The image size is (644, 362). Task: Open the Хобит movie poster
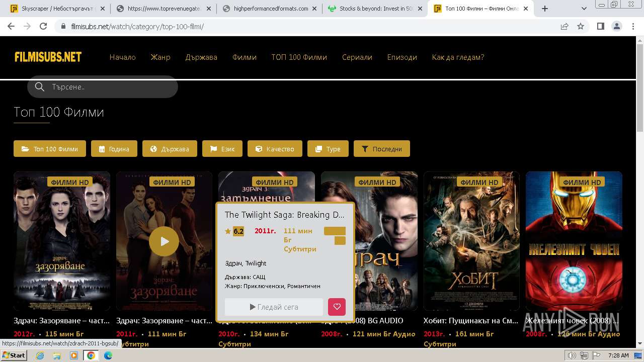472,241
